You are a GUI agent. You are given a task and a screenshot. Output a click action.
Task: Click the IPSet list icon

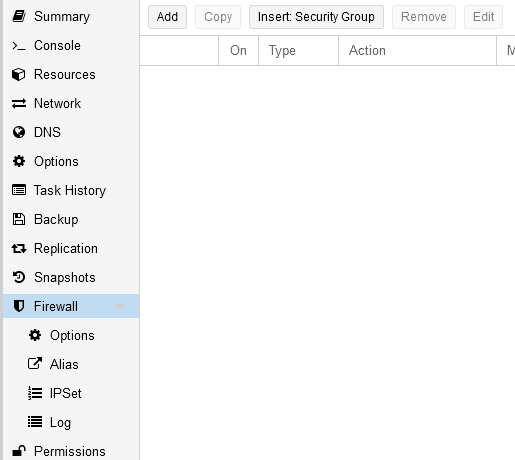pyautogui.click(x=35, y=393)
